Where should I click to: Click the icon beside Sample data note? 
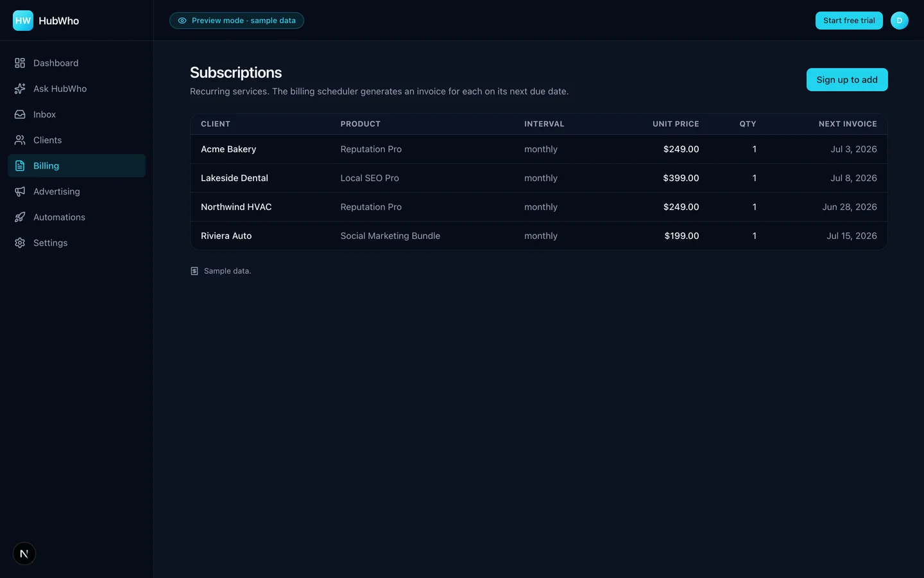click(x=194, y=271)
